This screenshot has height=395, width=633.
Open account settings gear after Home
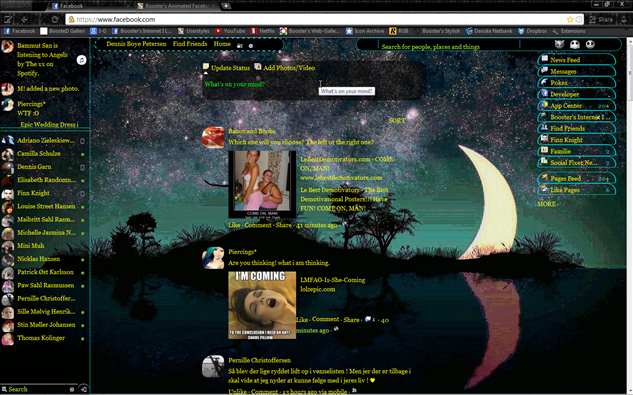click(251, 46)
